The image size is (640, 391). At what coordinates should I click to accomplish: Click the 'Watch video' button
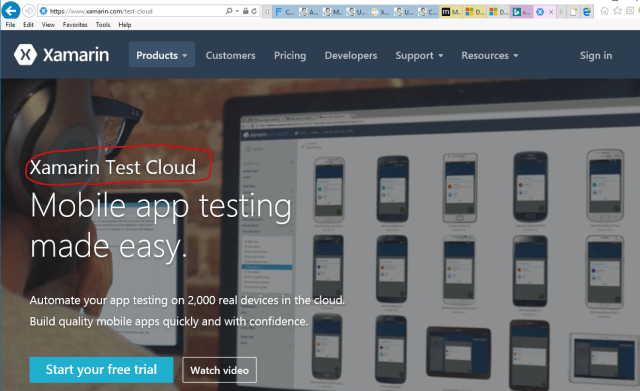220,370
